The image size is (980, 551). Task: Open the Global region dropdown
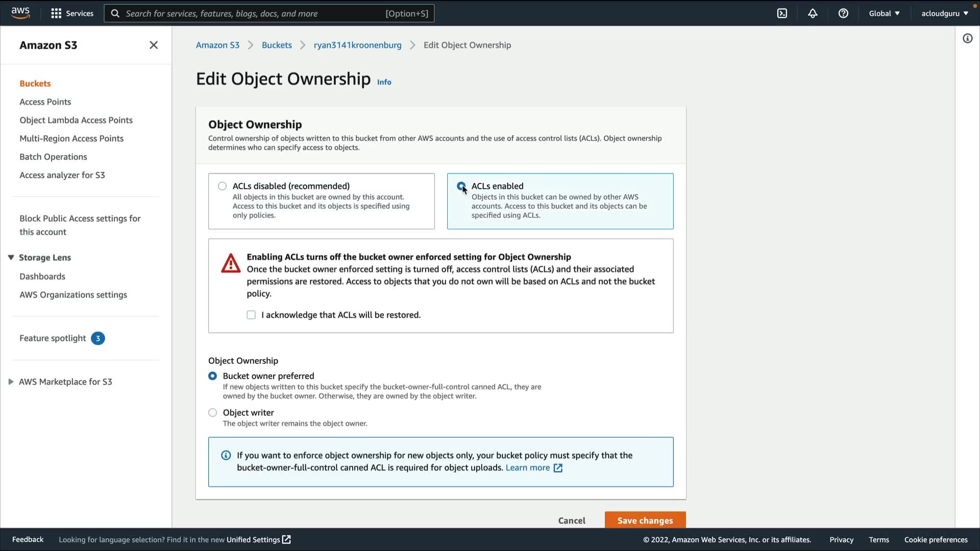(884, 14)
